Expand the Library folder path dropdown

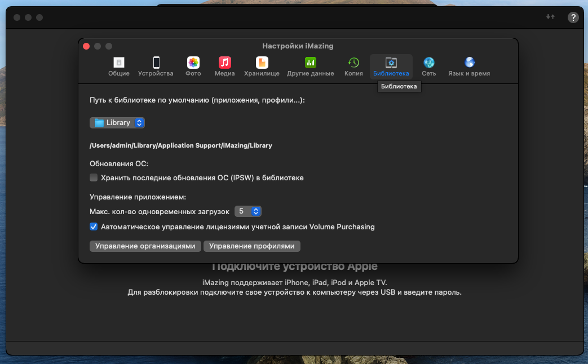117,123
